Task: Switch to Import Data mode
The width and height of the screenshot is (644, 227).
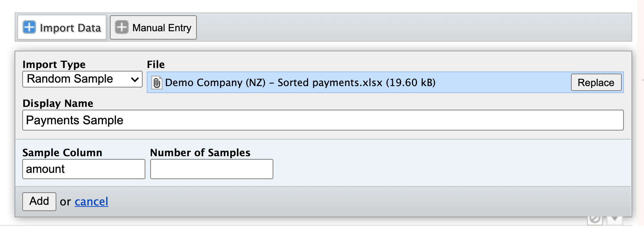Action: pos(61,27)
